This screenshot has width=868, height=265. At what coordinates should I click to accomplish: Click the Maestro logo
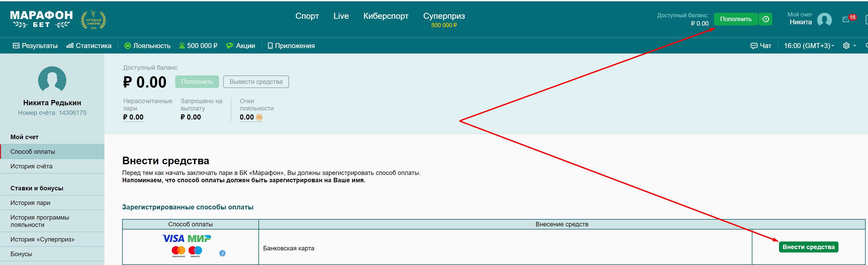coord(195,252)
